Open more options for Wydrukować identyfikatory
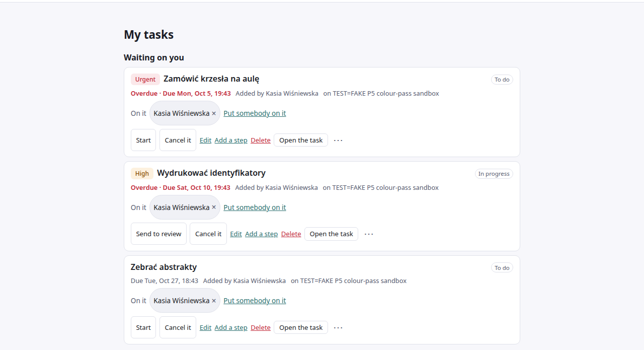Viewport: 644px width, 350px height. coord(369,234)
